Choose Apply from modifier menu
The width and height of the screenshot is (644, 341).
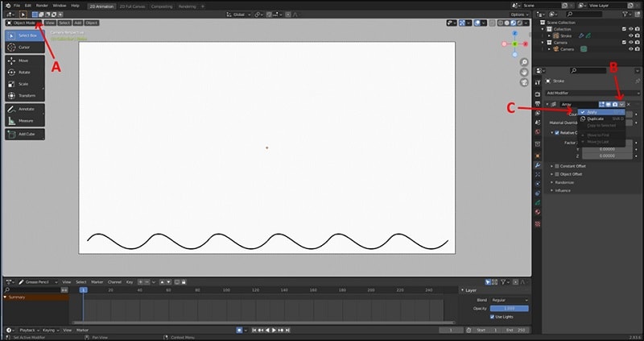tap(601, 112)
